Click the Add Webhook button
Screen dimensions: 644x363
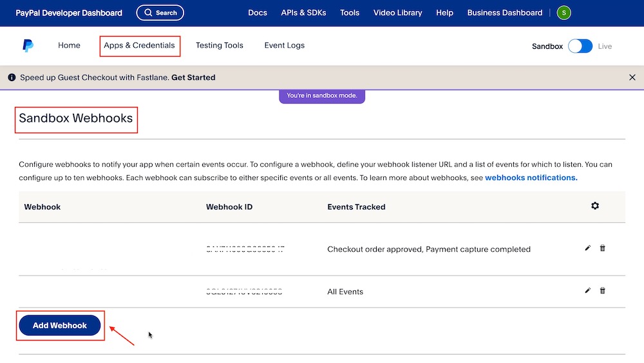pos(60,326)
